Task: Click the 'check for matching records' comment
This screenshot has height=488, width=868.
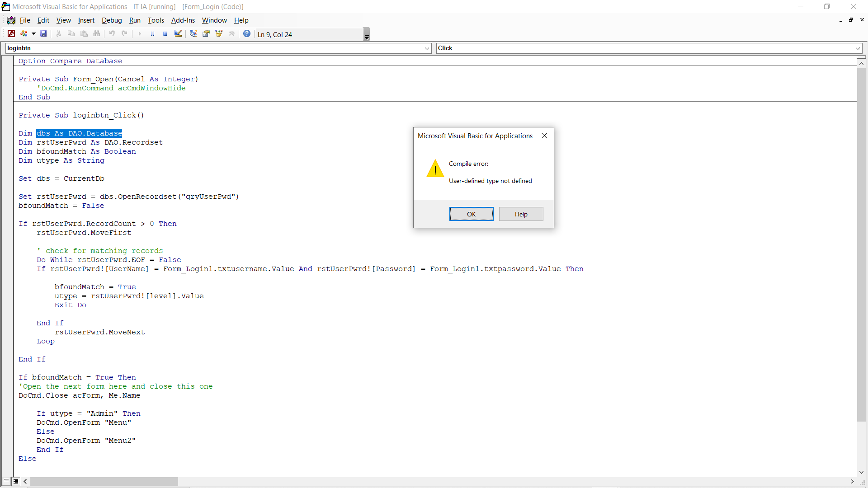Action: [x=100, y=251]
